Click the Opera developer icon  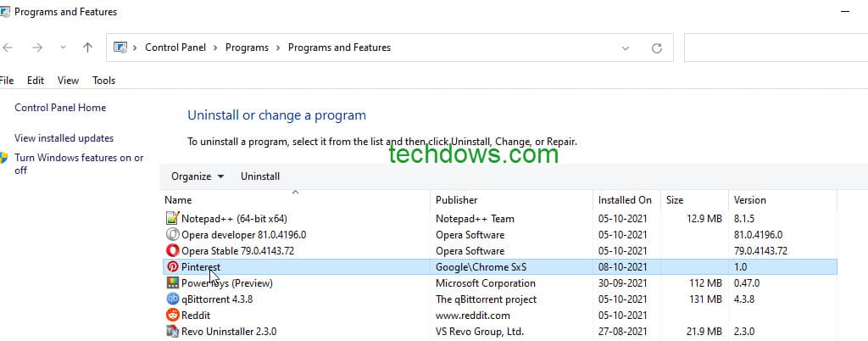coord(173,235)
